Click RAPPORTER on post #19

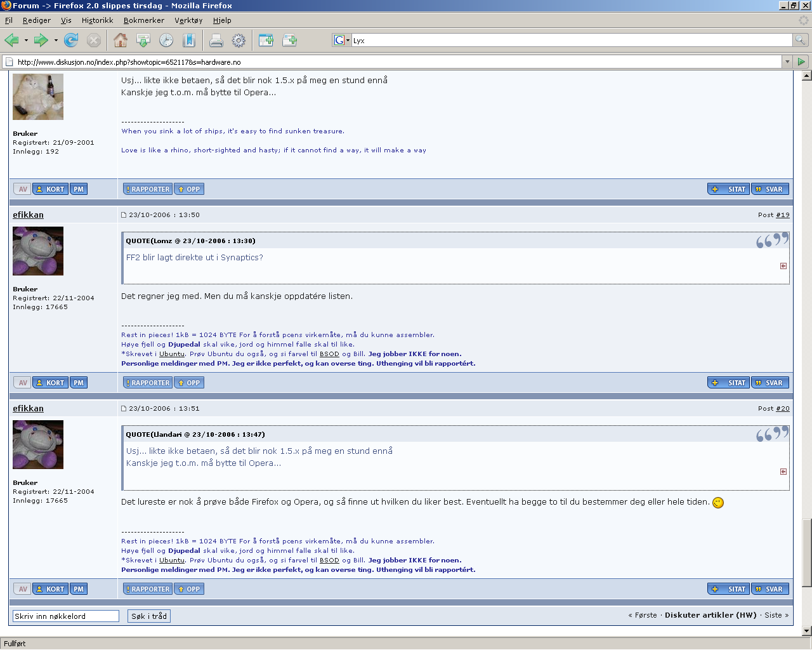pos(148,383)
